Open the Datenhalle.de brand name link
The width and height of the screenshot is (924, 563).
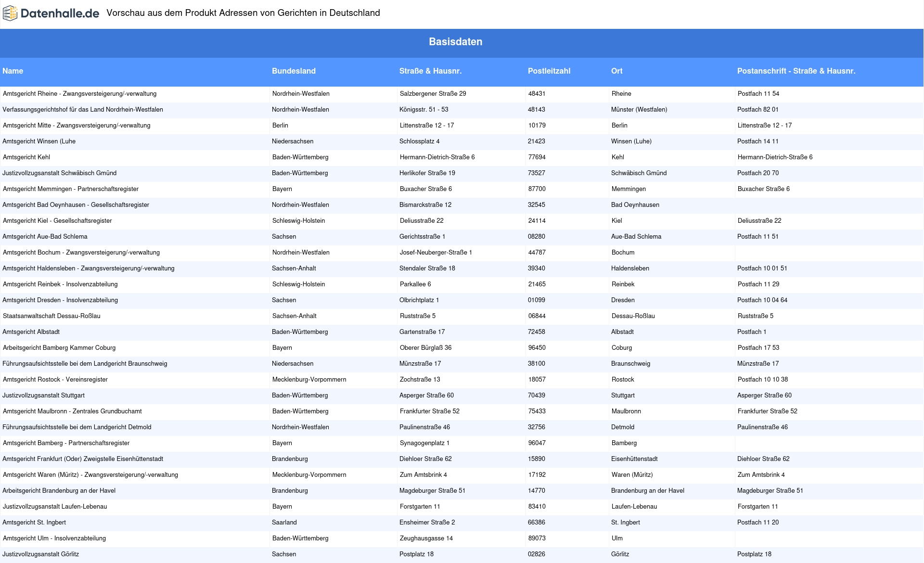coord(60,13)
